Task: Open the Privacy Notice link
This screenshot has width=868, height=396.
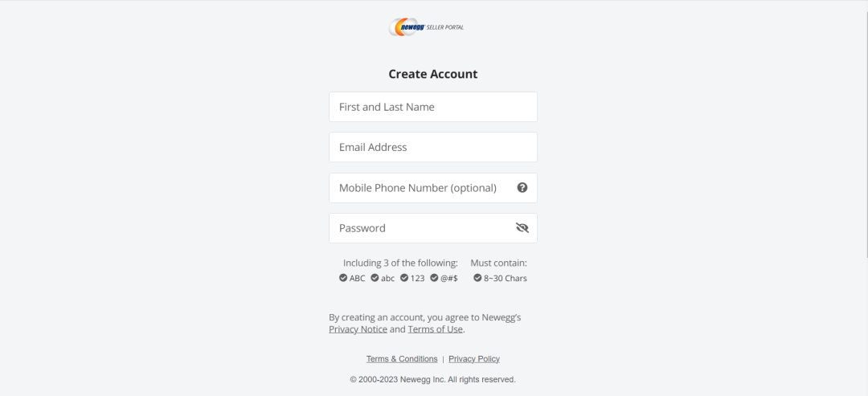Action: (x=358, y=329)
